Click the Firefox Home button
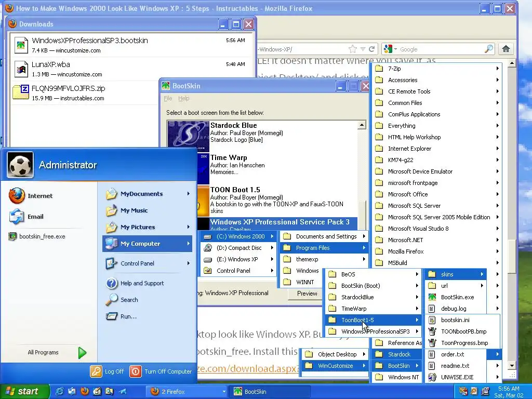This screenshot has height=399, width=532. (x=506, y=49)
